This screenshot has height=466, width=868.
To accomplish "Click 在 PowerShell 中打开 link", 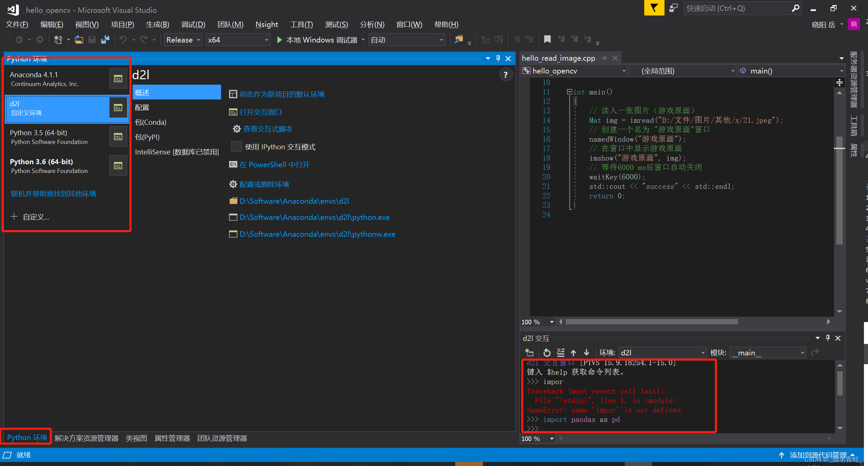I will coord(274,165).
